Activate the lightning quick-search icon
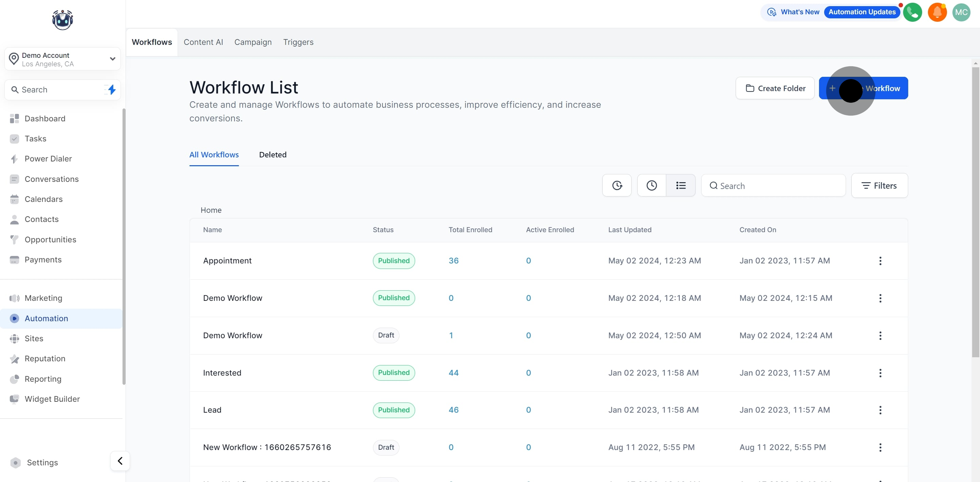The image size is (980, 482). click(x=111, y=89)
